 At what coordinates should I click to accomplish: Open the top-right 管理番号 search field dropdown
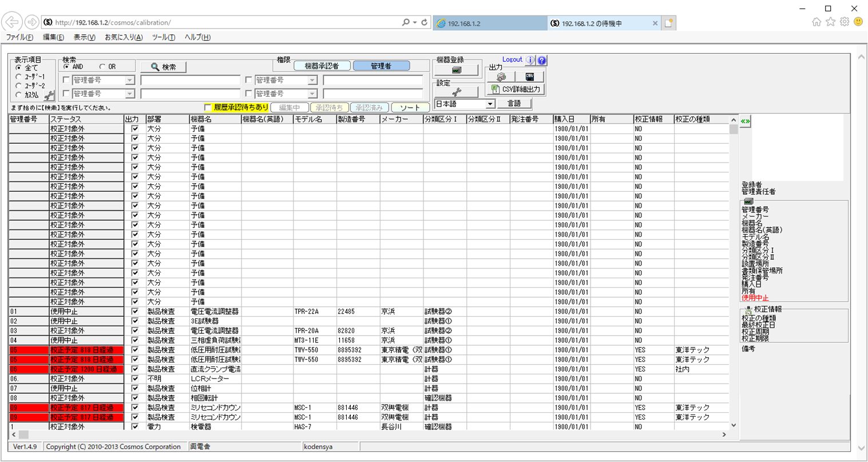(x=312, y=80)
